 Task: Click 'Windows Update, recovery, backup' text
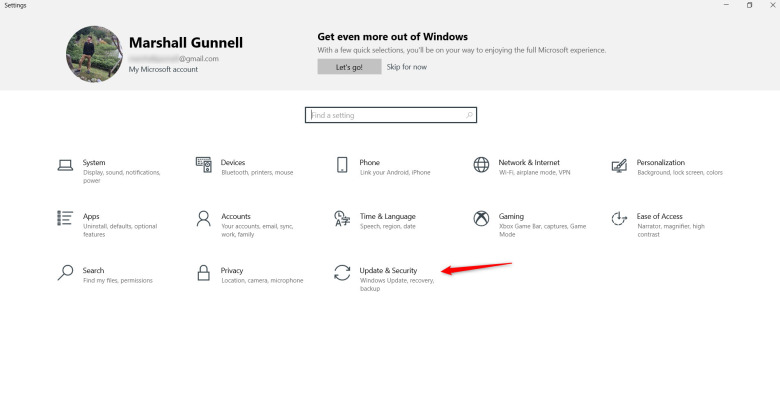coord(397,285)
